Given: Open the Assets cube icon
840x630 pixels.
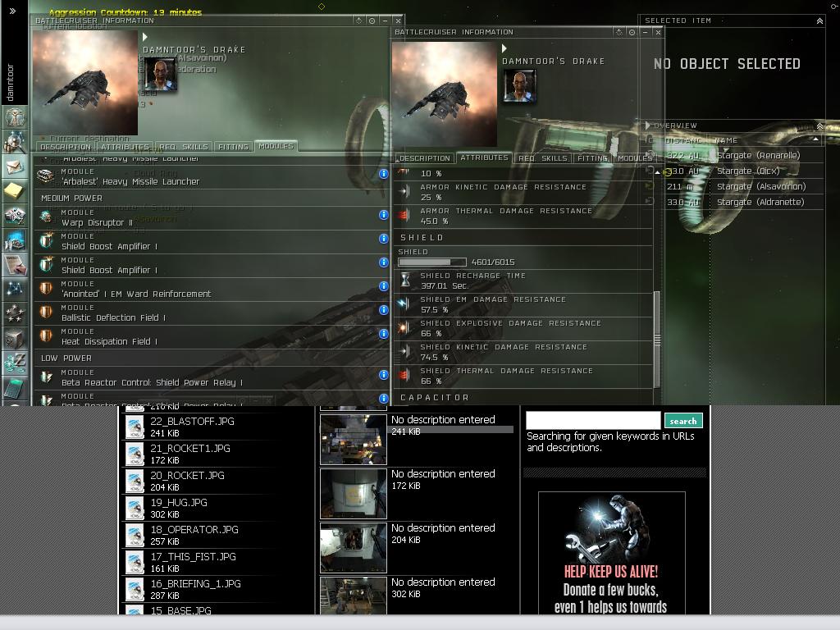Looking at the screenshot, I should (x=15, y=339).
